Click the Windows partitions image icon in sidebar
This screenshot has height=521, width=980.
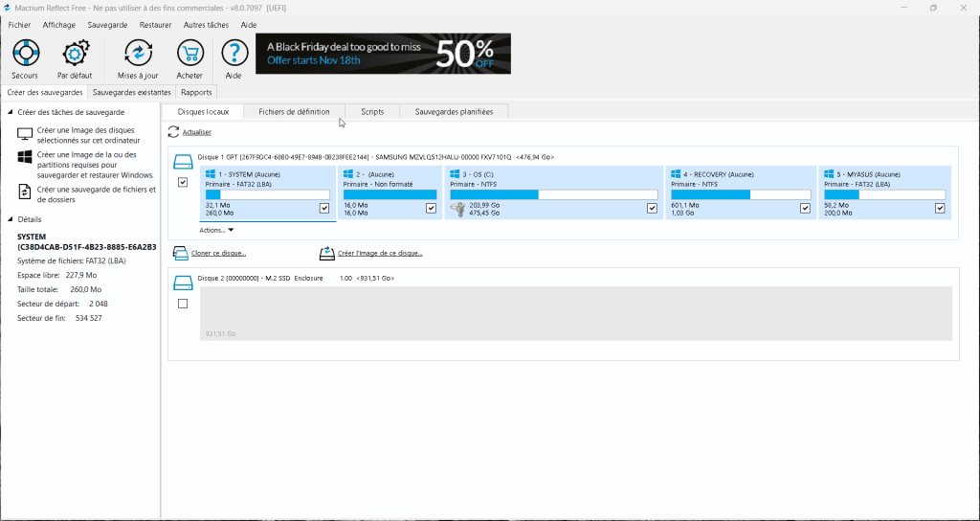tap(25, 159)
